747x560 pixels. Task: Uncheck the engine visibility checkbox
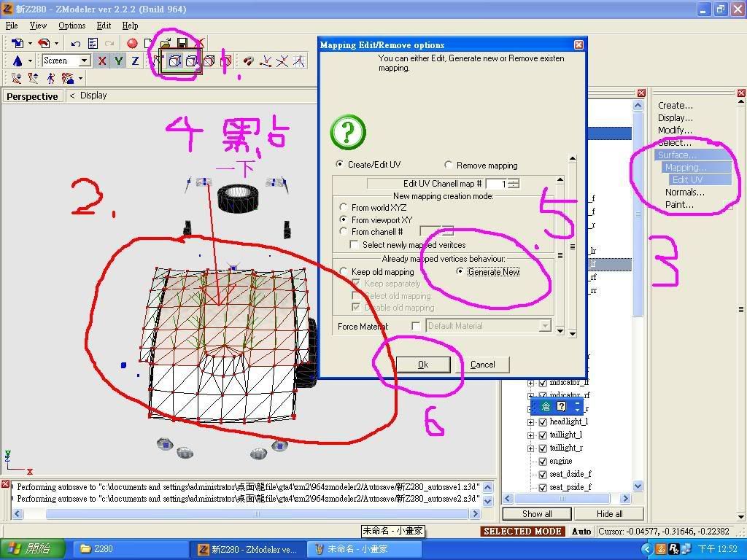(x=542, y=462)
